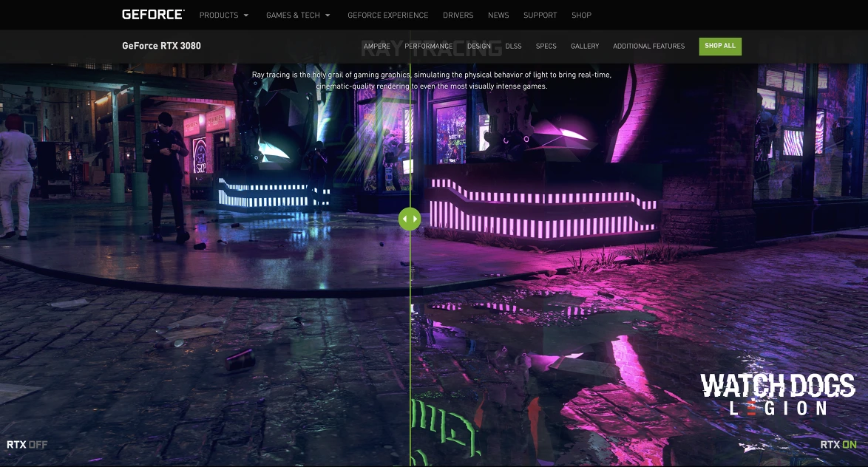Click the RTX OFF label

point(27,444)
